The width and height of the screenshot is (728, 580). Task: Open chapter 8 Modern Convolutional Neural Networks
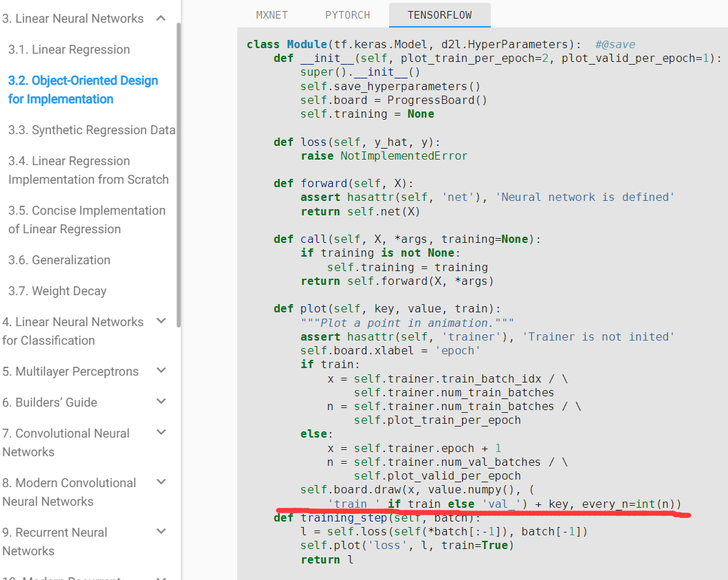pyautogui.click(x=69, y=492)
